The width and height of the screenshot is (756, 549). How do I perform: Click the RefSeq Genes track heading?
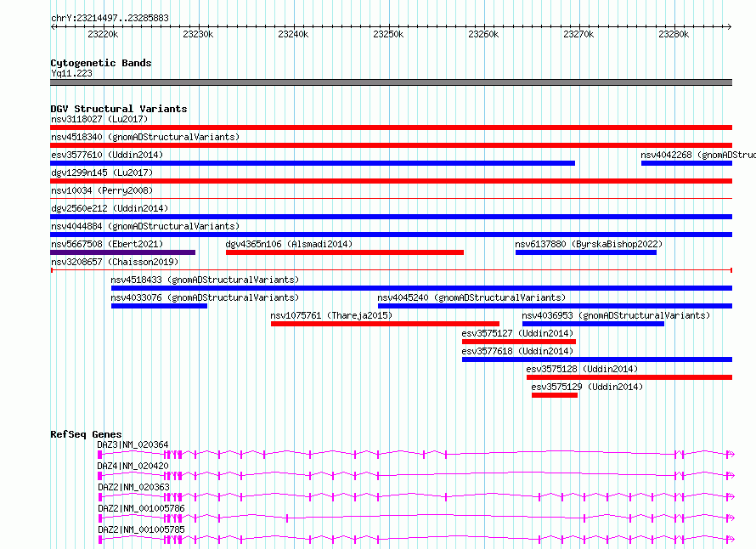(86, 434)
